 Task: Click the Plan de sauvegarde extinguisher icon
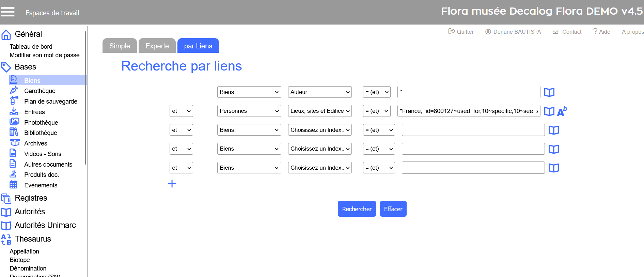coord(14,101)
